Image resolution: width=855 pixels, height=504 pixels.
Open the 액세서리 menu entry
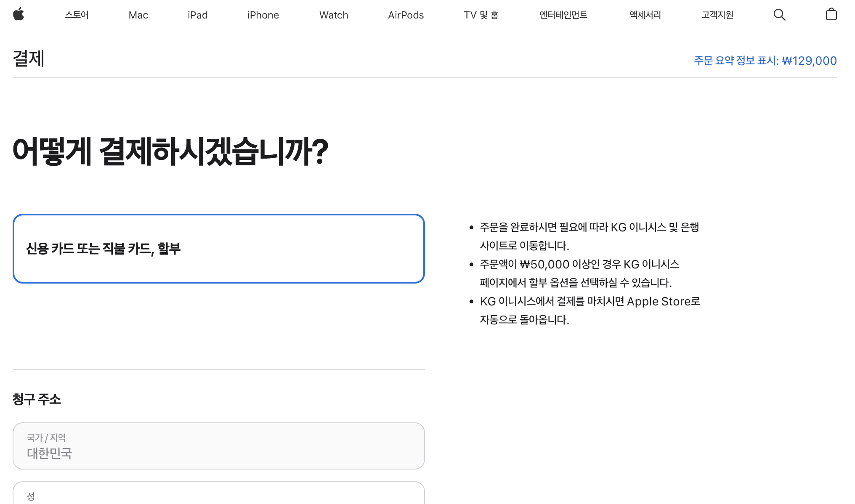coord(645,15)
